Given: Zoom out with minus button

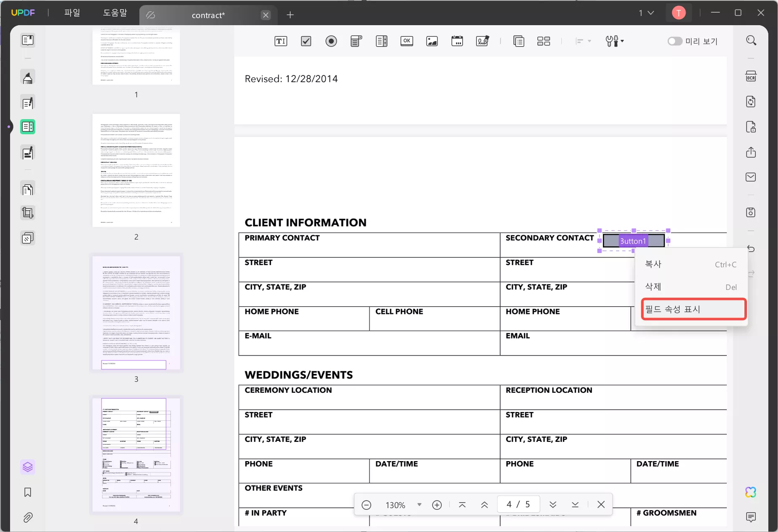Looking at the screenshot, I should [366, 505].
